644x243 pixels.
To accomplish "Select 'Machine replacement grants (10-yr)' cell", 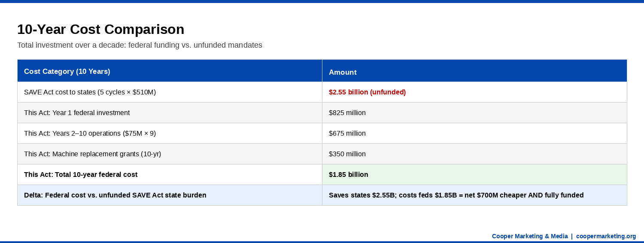I will [170, 154].
